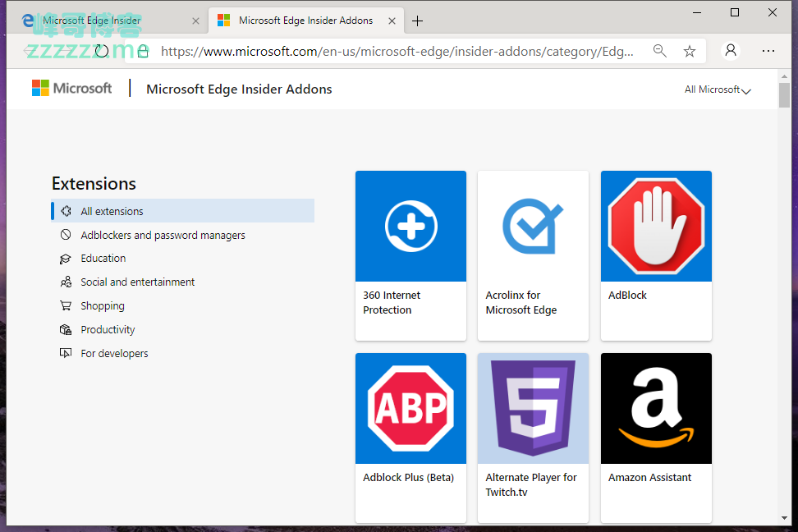Open the 360 Internet Protection extension icon

point(410,226)
